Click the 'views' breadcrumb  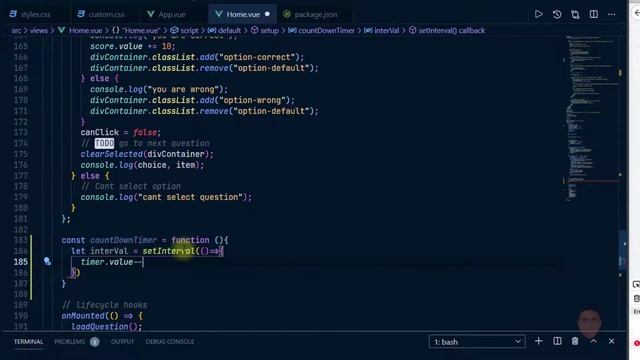(x=38, y=31)
